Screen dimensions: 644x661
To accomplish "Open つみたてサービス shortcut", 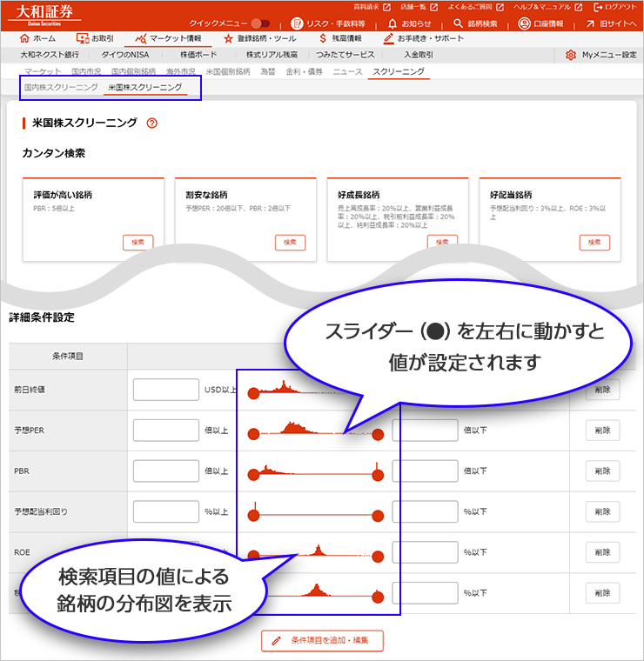I will [345, 55].
